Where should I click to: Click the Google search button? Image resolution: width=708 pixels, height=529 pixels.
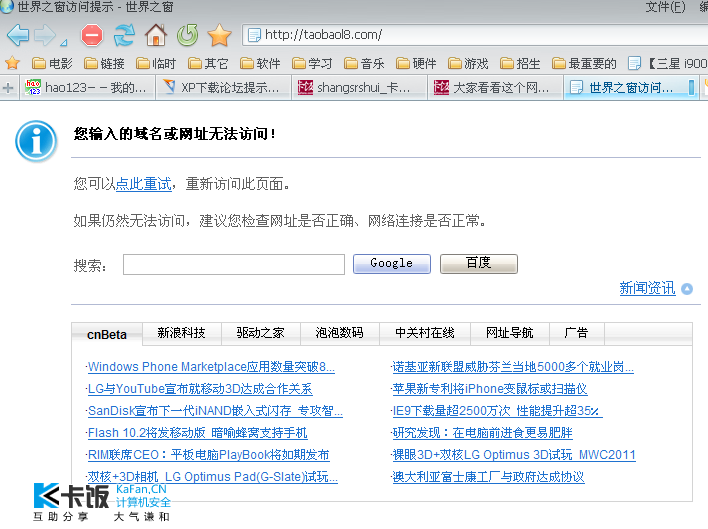(391, 264)
